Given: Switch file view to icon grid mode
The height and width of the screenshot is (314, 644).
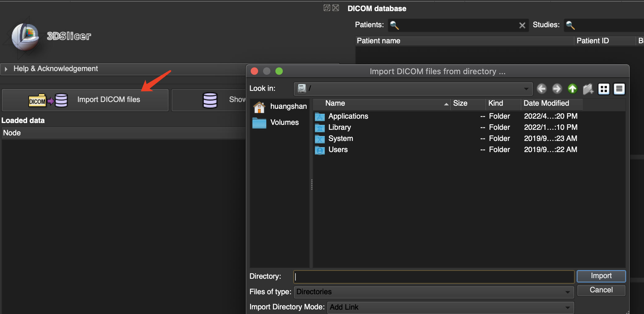Looking at the screenshot, I should (604, 89).
